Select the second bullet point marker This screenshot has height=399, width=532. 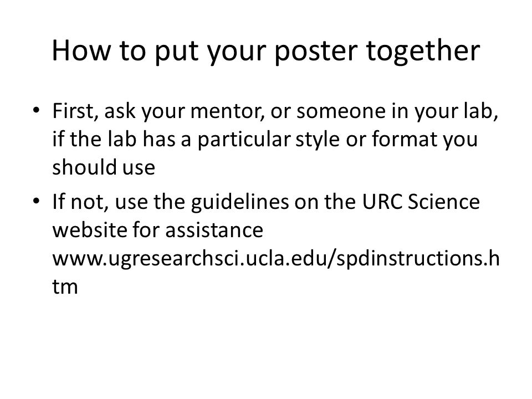[x=37, y=201]
